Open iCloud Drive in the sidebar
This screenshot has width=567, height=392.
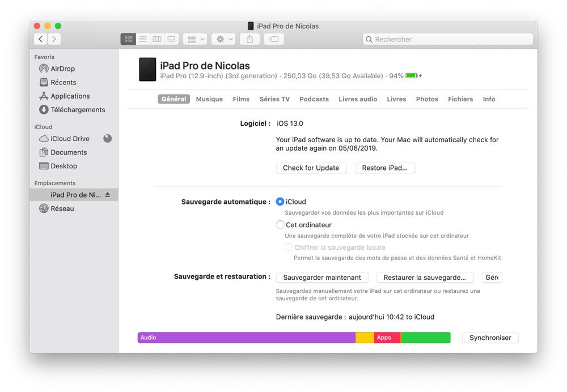pos(74,139)
